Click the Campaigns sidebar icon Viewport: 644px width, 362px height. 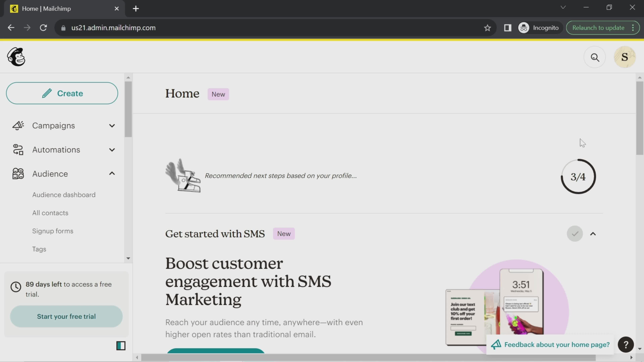coord(18,126)
